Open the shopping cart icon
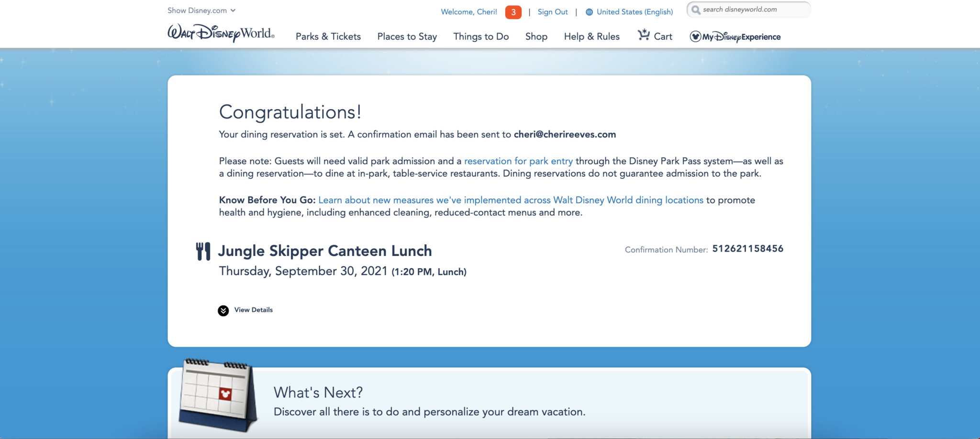Viewport: 980px width, 439px height. pos(644,35)
